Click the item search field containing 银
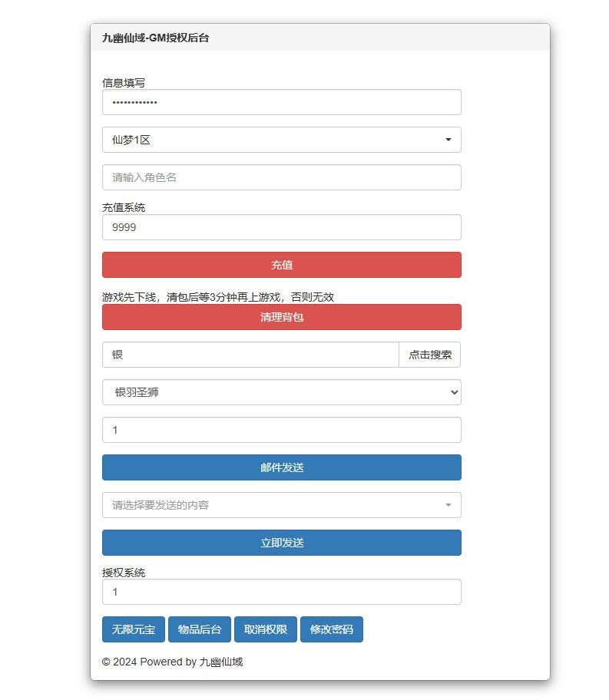This screenshot has width=609, height=700. coord(250,355)
